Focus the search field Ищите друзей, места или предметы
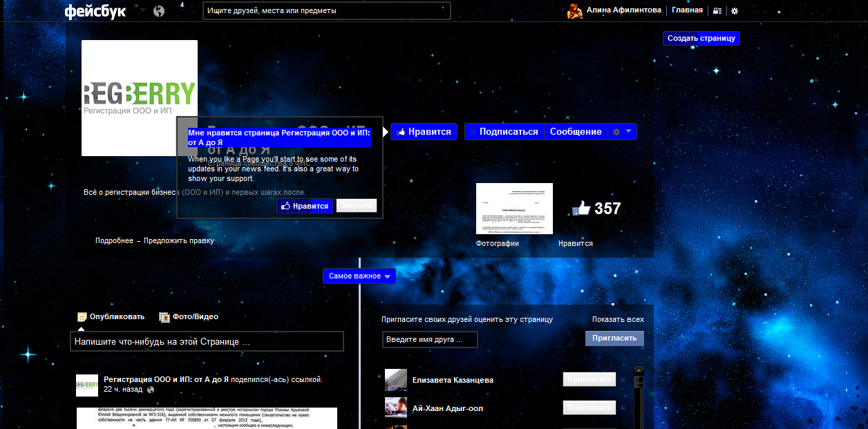 tap(327, 11)
